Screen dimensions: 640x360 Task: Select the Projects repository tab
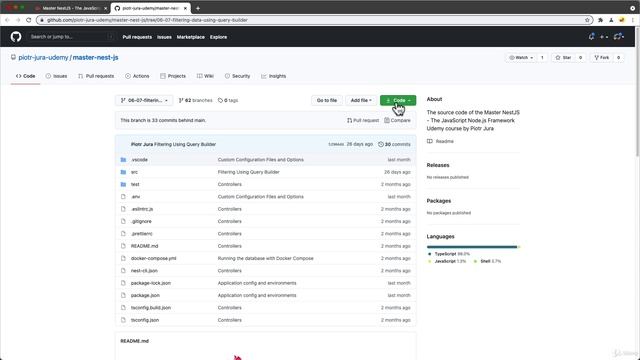pyautogui.click(x=173, y=76)
